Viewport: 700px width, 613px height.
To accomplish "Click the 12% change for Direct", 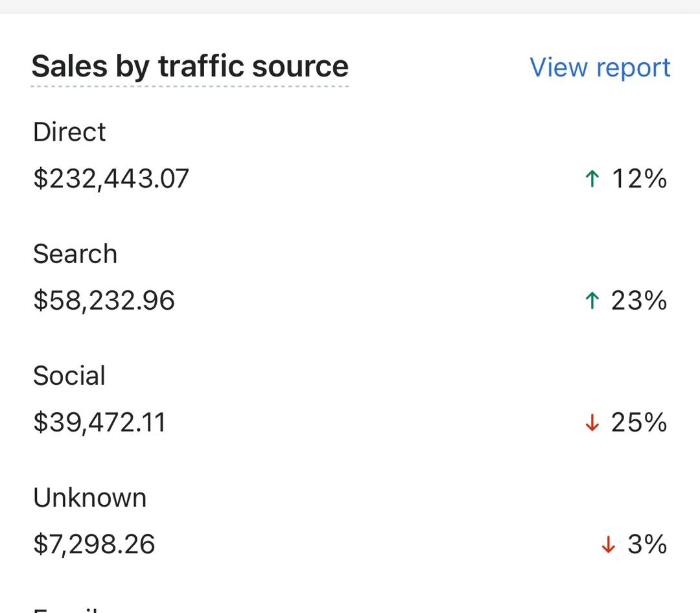I will pos(639,179).
